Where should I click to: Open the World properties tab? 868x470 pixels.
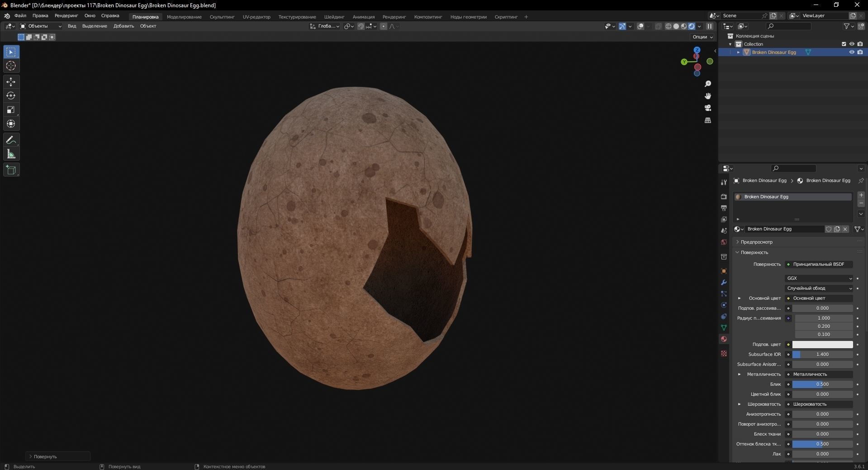coord(724,242)
